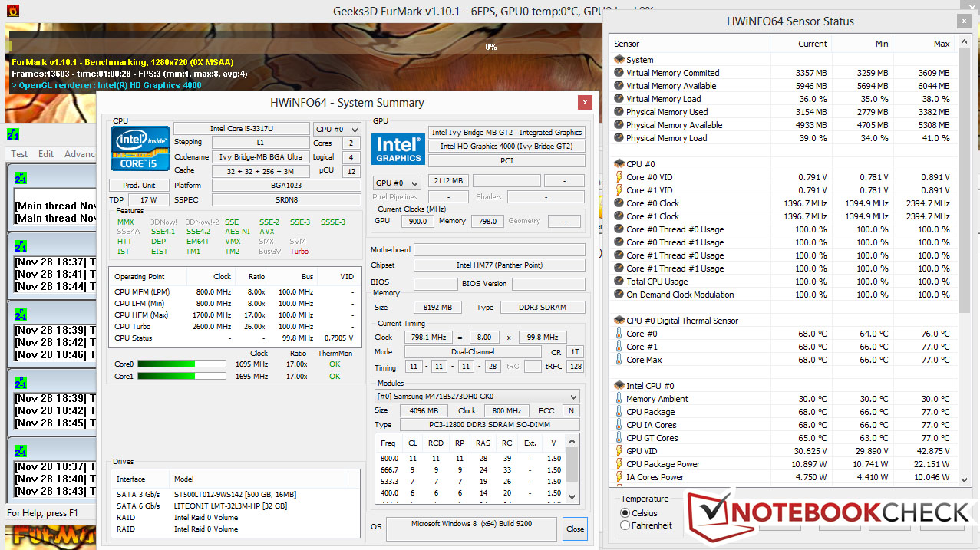Click the Physical Memory Load sensor icon
The height and width of the screenshot is (550, 980).
[x=619, y=138]
